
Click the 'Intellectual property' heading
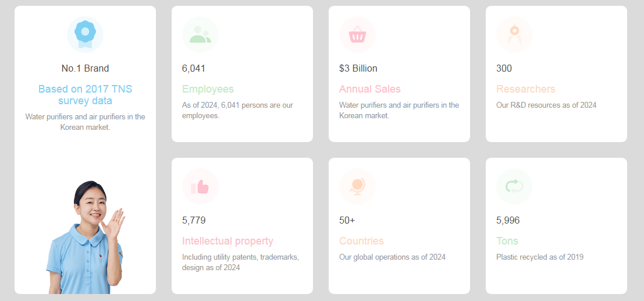click(227, 241)
